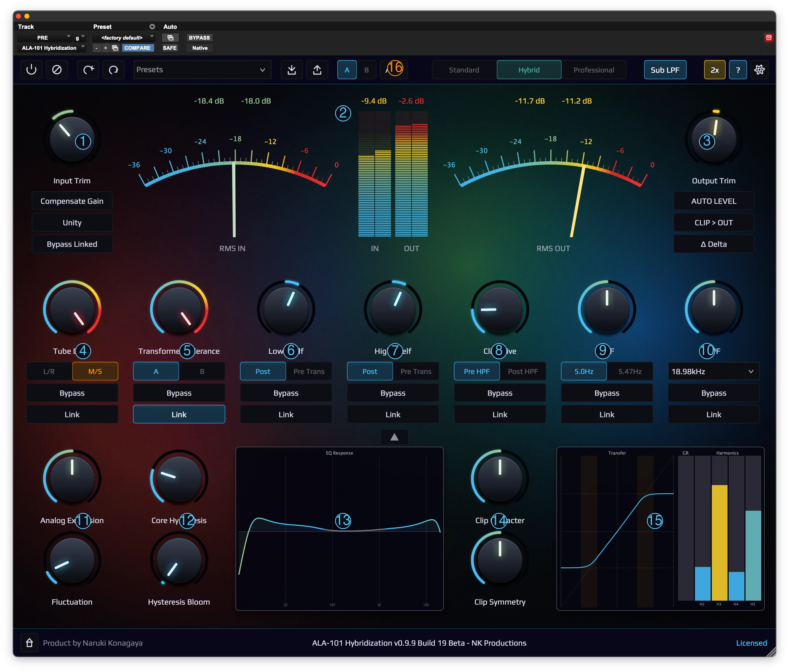Open the Presets dropdown
This screenshot has height=672, width=789.
[202, 70]
